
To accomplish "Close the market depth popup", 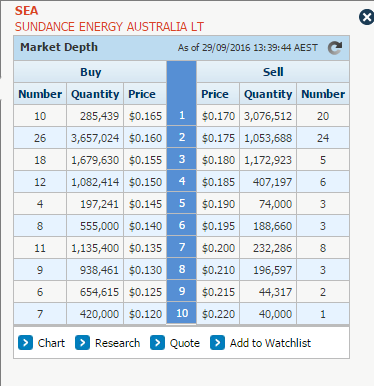I will point(366,17).
